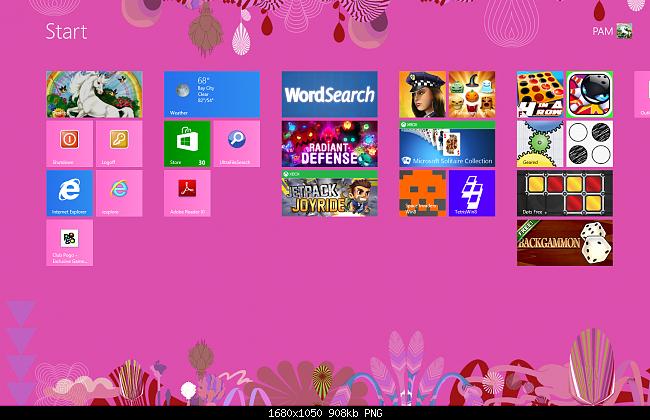
Task: Click the Shutdown tile
Action: pos(70,144)
